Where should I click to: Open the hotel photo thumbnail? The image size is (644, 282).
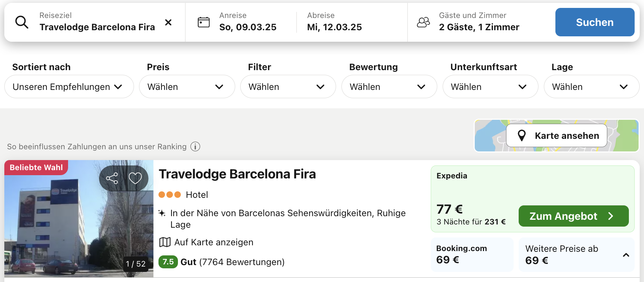tap(79, 219)
